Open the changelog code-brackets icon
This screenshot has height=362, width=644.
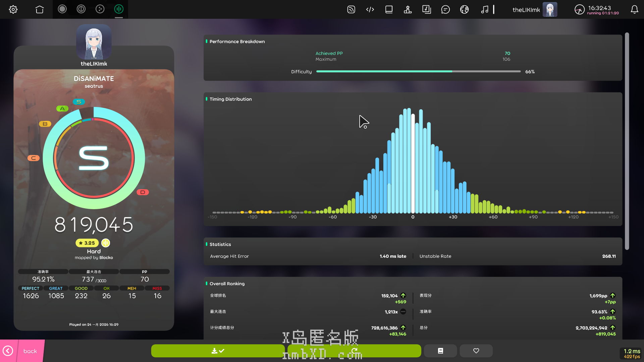point(370,9)
